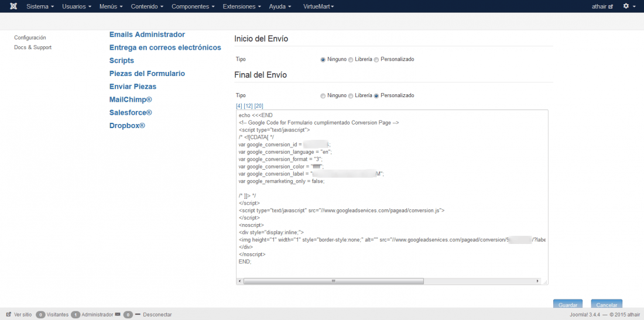Viewport: 644px width, 320px height.
Task: Select Personalizado for Final del Envío
Action: (376, 95)
